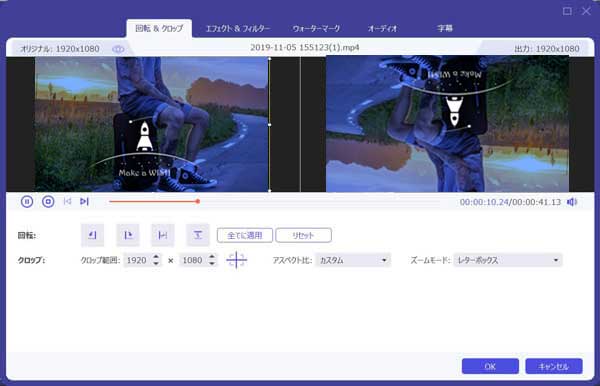Go to the previous frame
Screen dimensions: 600x386
[67, 201]
